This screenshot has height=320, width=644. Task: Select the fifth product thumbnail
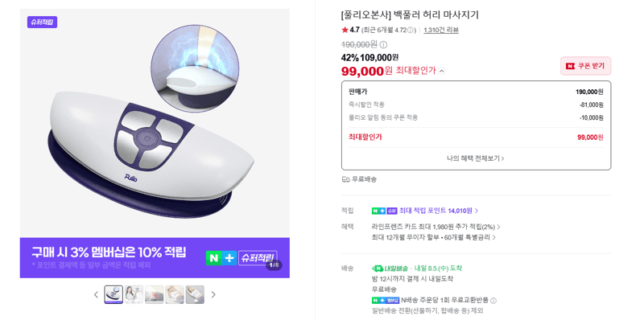pos(195,294)
